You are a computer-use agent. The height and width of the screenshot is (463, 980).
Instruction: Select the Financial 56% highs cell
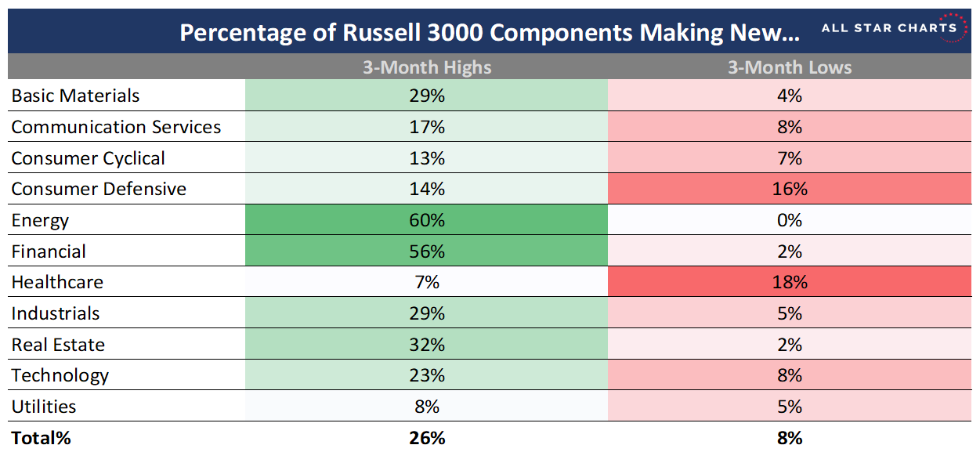point(426,251)
